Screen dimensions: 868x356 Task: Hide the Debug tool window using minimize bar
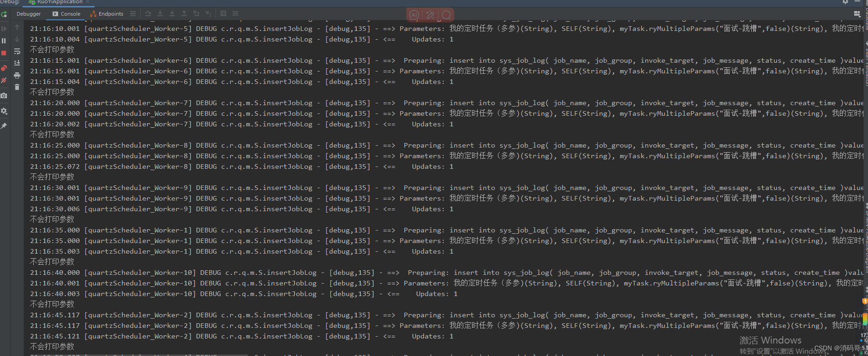(857, 2)
